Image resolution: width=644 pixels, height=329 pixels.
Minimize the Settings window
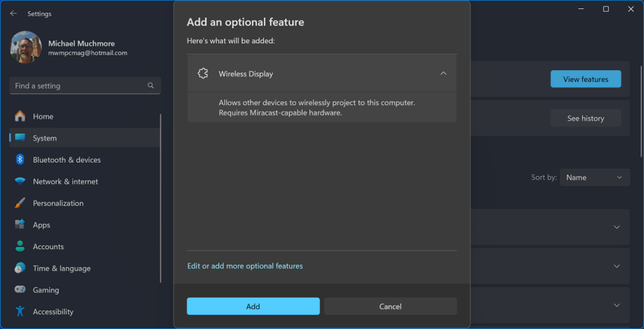point(581,9)
